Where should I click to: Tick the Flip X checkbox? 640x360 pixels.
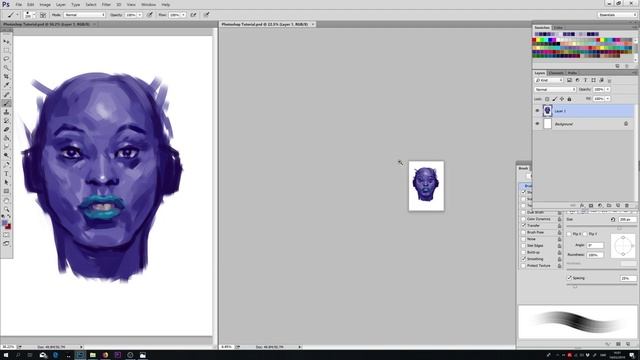tap(569, 234)
